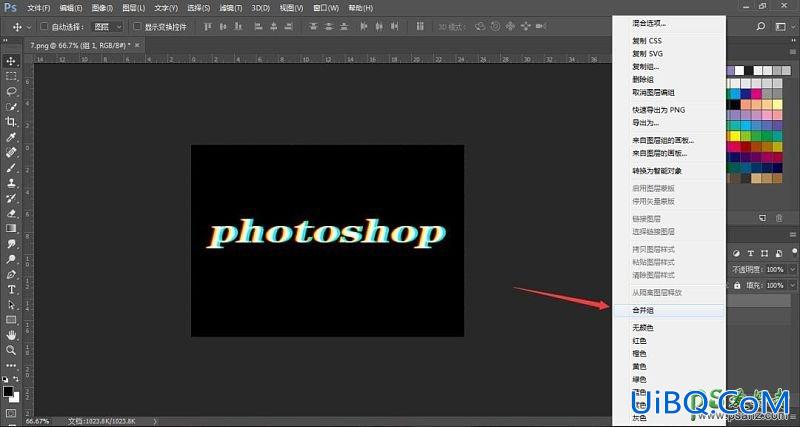Pick the magenta swatch in Swatches panel
The width and height of the screenshot is (800, 427).
pyautogui.click(x=756, y=94)
